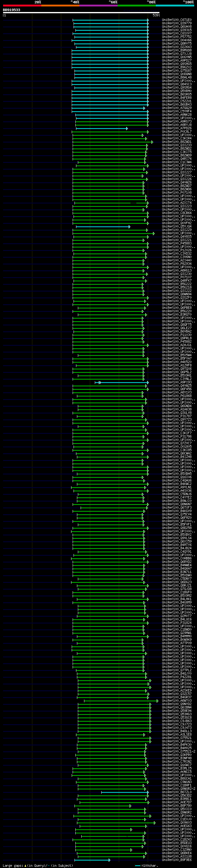Select hit label UniRef100_Q6BKE4
The width and height of the screenshot is (197, 868).
point(177,853)
